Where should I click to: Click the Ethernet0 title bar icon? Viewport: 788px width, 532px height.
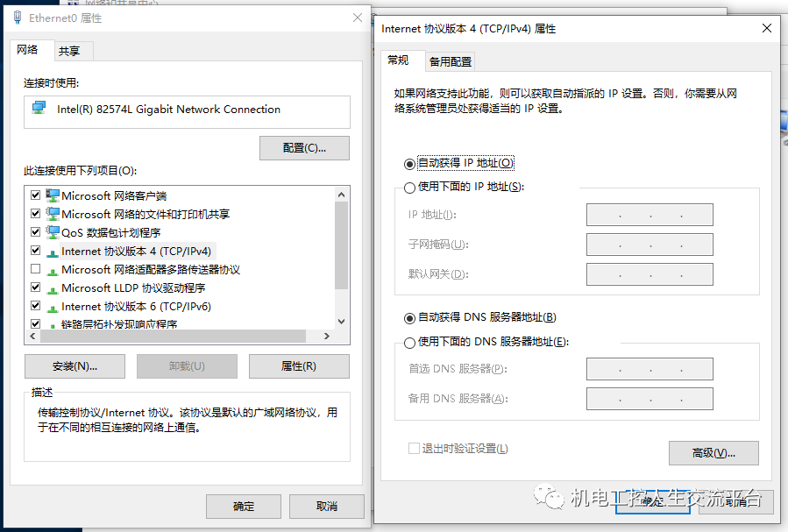click(18, 18)
